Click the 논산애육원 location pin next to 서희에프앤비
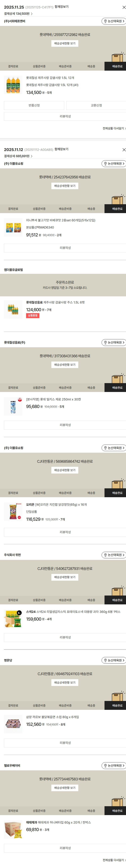Viewport: 126px width, 868px height. (x=114, y=21)
